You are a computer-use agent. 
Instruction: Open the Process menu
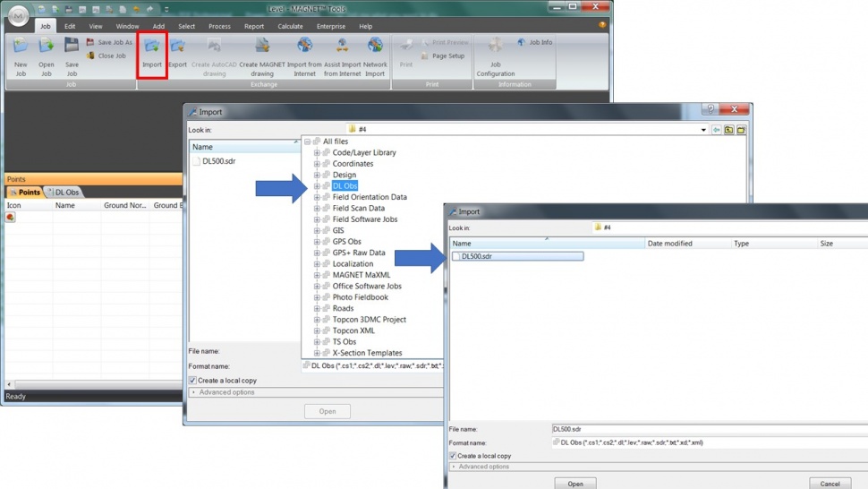(x=219, y=26)
